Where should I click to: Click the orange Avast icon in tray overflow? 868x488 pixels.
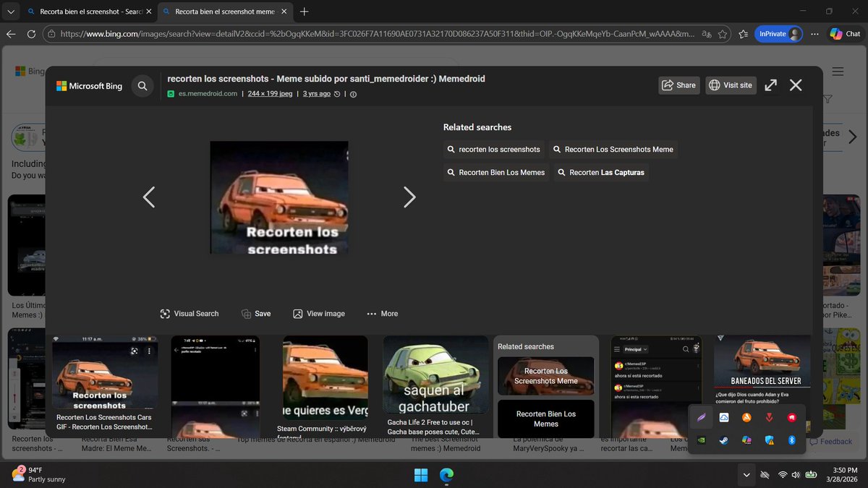coord(746,417)
